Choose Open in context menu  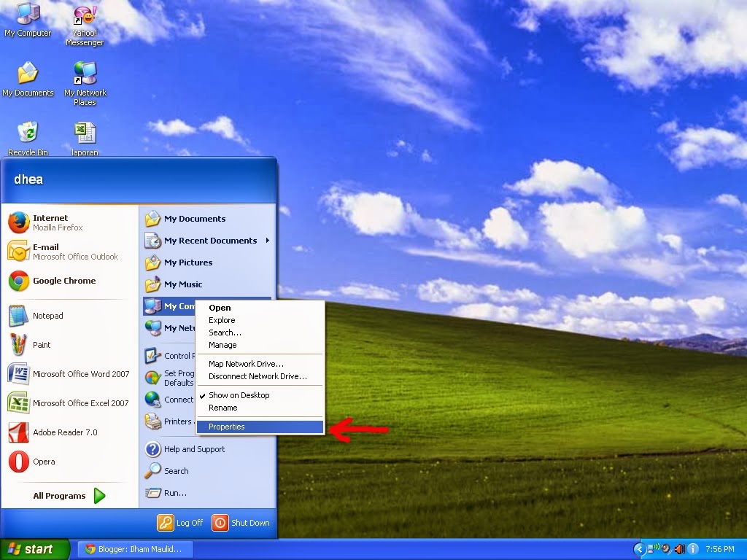pos(260,308)
